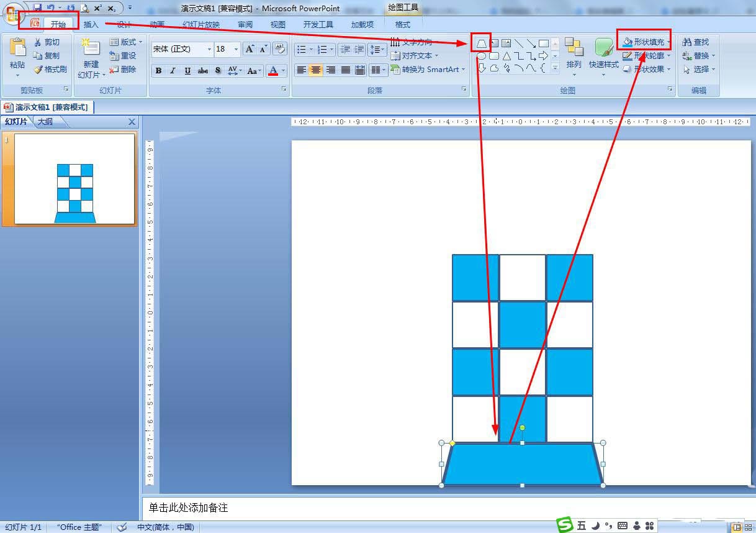Open the 插入 Insert tab
Viewport: 756px width, 533px height.
[x=91, y=24]
